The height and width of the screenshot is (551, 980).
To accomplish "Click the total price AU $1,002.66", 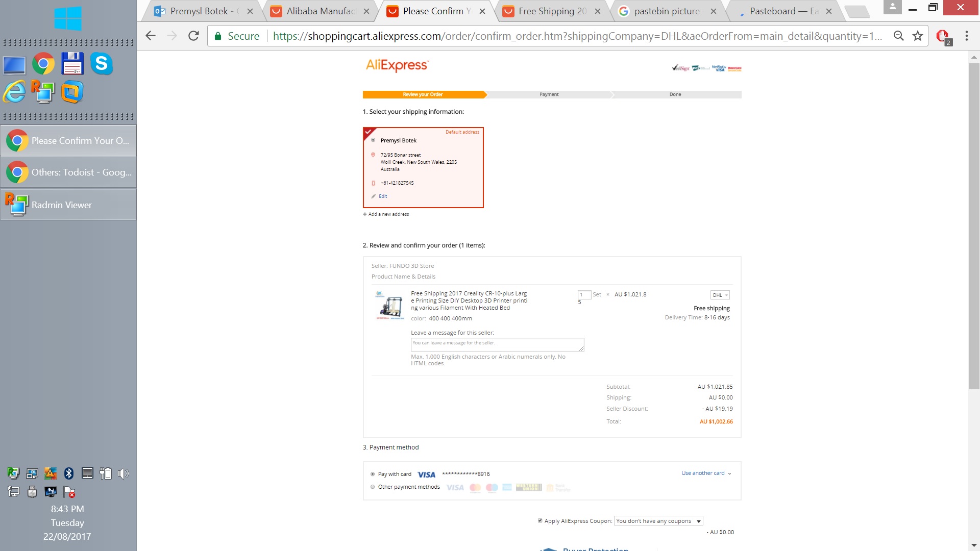I will [x=716, y=421].
